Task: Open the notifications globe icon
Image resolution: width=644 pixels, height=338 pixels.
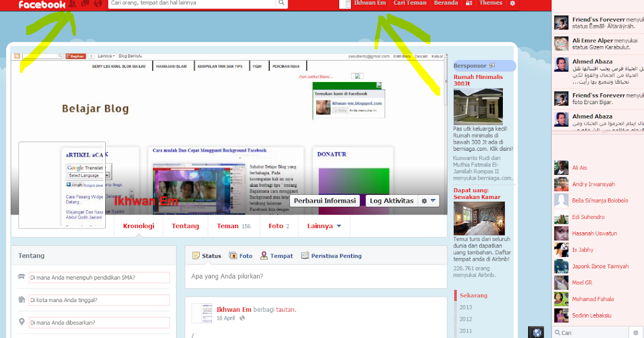Action: click(98, 4)
